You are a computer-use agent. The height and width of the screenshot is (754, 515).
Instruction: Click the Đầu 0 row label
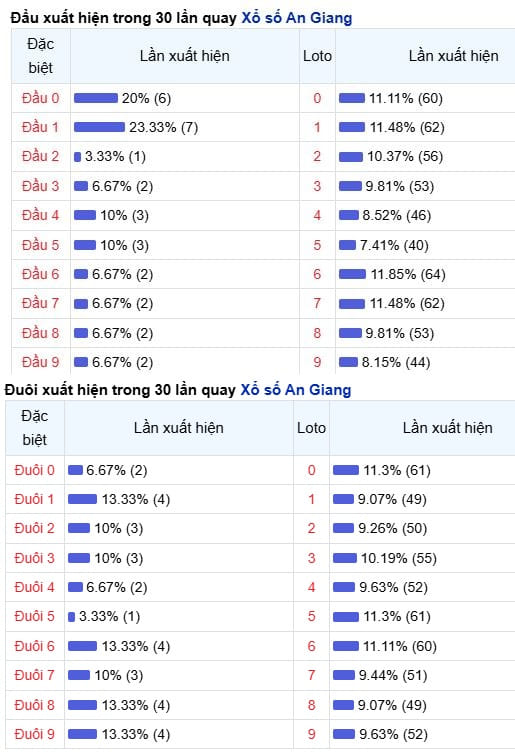(x=40, y=98)
